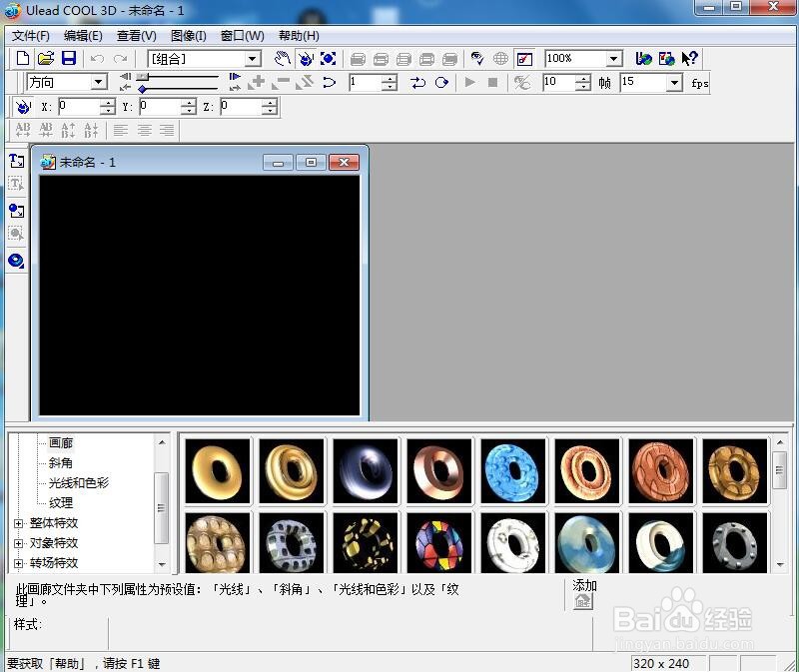Click the blue key frame diamond marker
This screenshot has height=672, width=799.
point(142,89)
